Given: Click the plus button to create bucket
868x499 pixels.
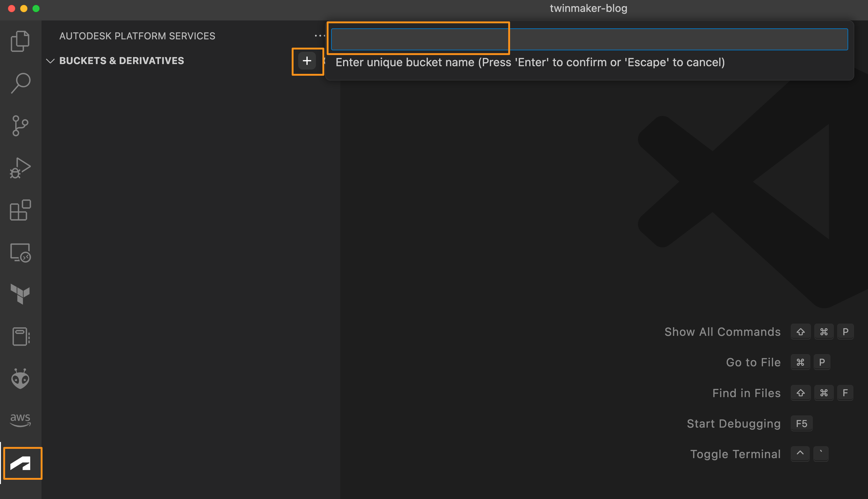Looking at the screenshot, I should [307, 61].
